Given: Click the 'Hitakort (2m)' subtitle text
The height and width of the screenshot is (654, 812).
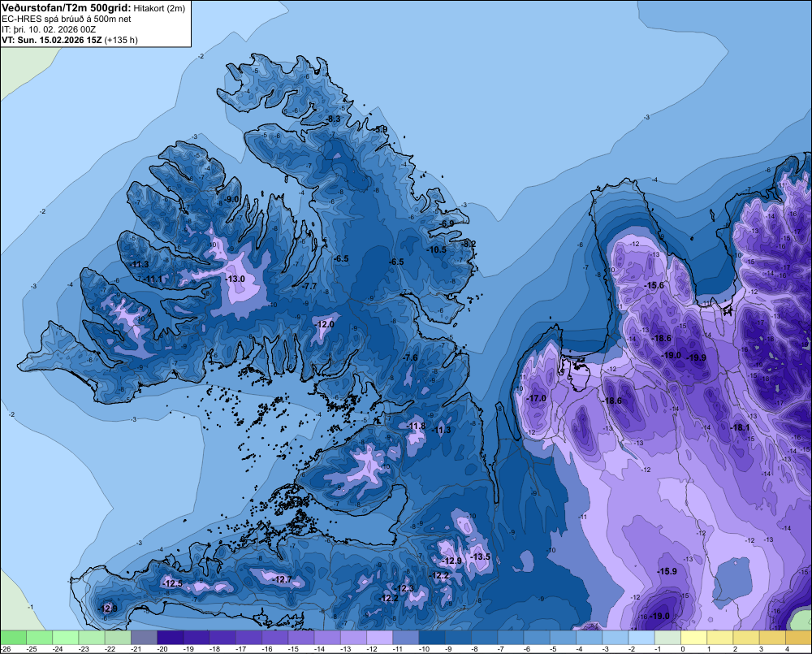Looking at the screenshot, I should click(x=159, y=8).
